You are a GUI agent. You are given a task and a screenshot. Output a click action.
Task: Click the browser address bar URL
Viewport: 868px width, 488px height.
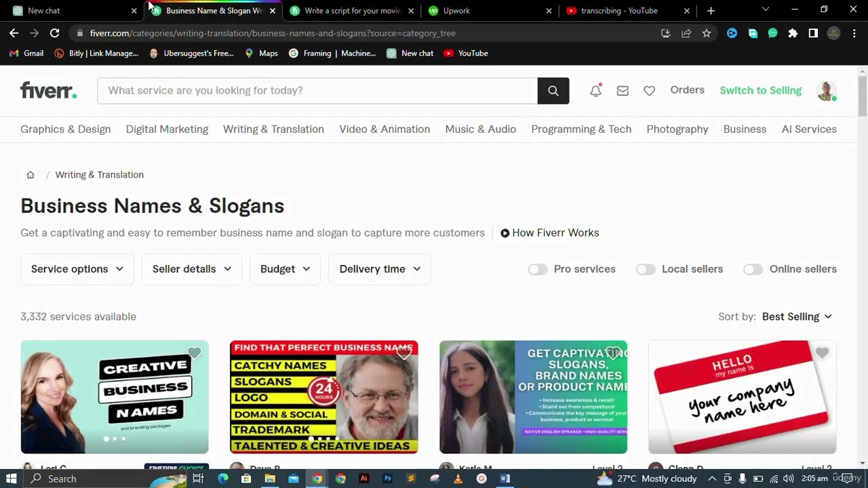coord(273,33)
